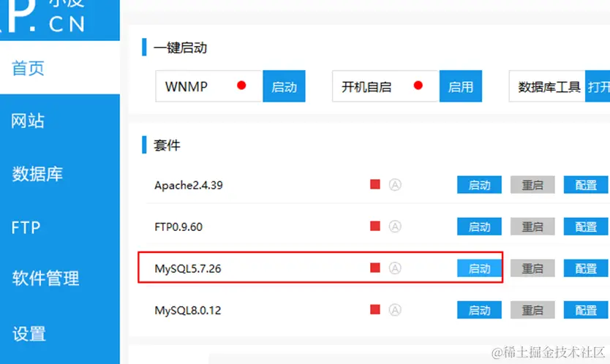The image size is (610, 364).
Task: Click MySQL8.0.12 red stop status square
Action: click(x=375, y=310)
